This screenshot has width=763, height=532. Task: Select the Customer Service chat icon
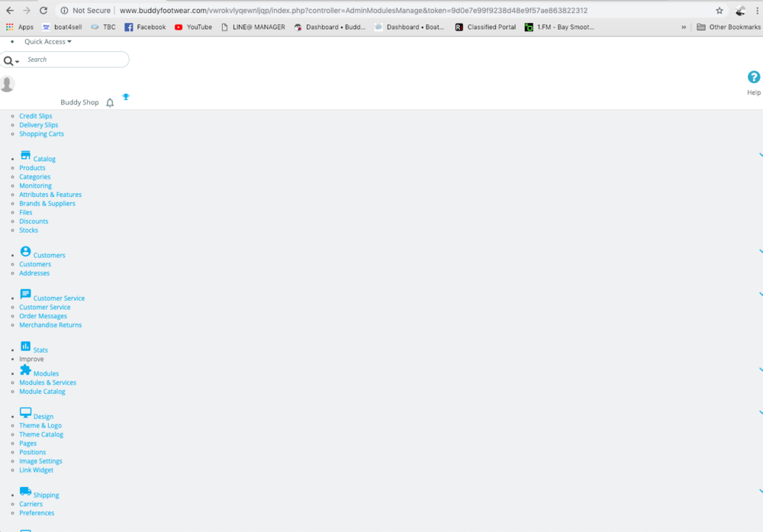25,296
